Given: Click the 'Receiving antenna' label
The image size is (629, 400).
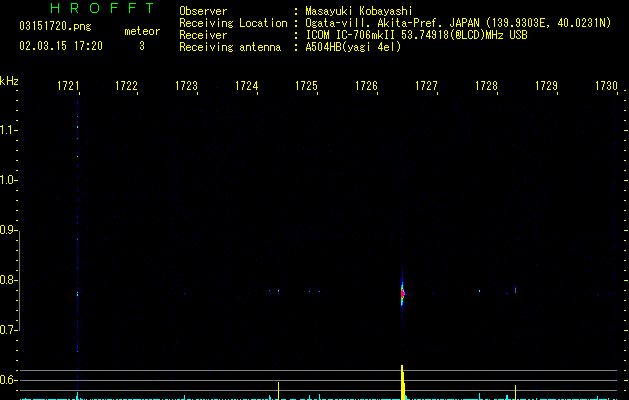Looking at the screenshot, I should click(230, 47).
